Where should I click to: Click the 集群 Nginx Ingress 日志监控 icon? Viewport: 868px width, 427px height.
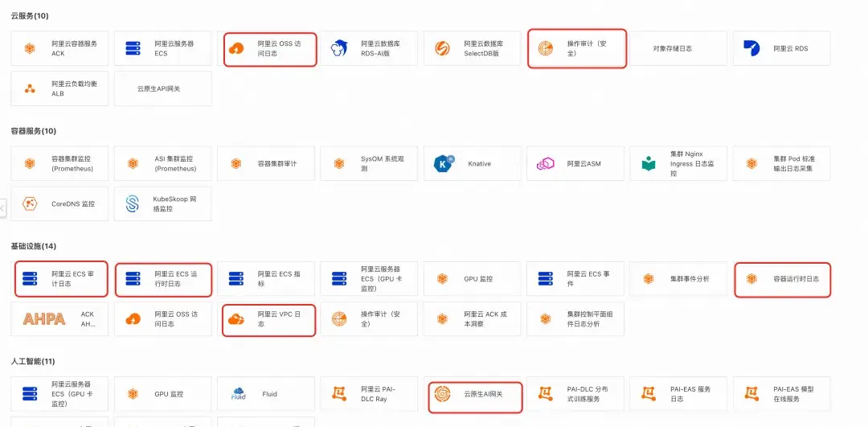click(x=649, y=164)
